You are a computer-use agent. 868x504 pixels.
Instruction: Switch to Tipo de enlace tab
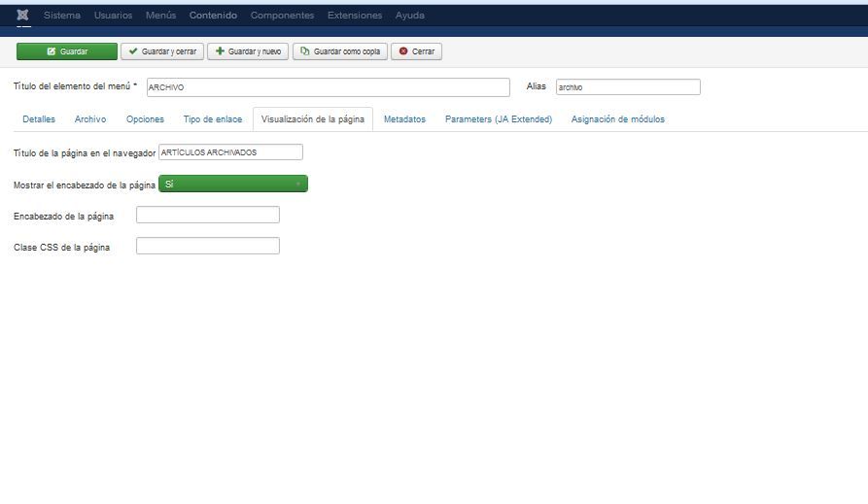[213, 118]
